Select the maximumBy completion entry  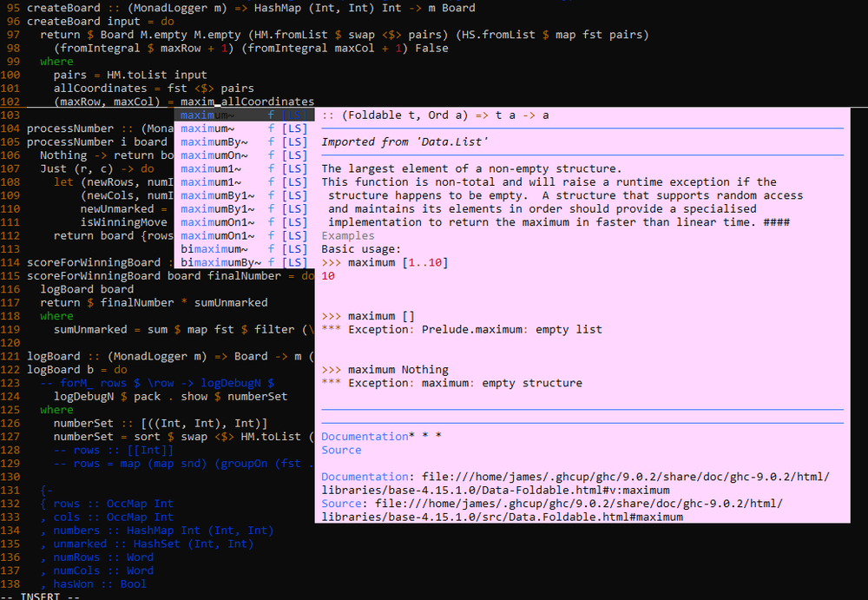217,142
